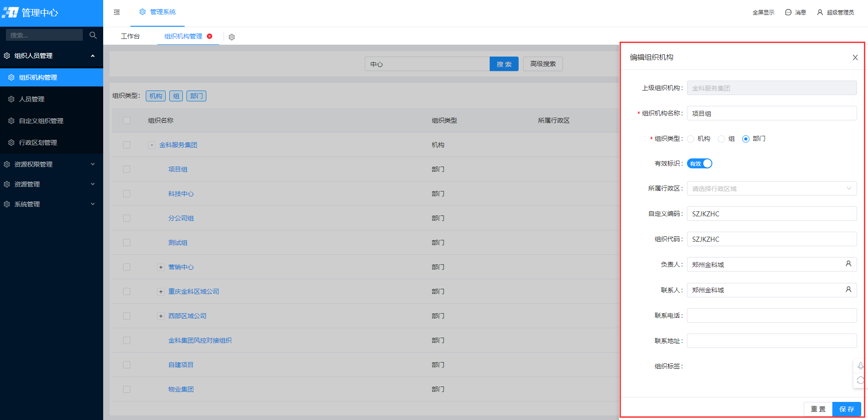Check the box for 科技中心 row
The width and height of the screenshot is (868, 420).
[x=127, y=194]
